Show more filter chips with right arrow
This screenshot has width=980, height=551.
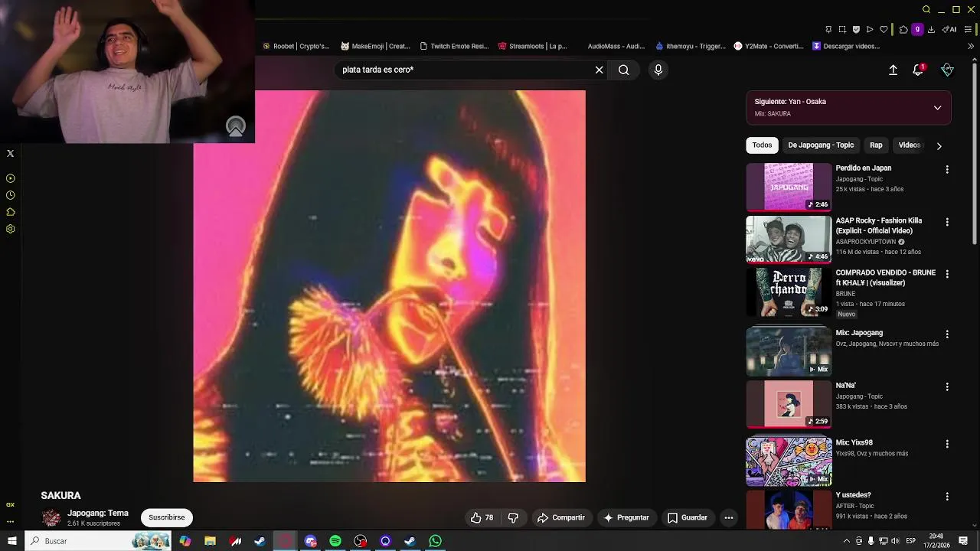(x=939, y=146)
